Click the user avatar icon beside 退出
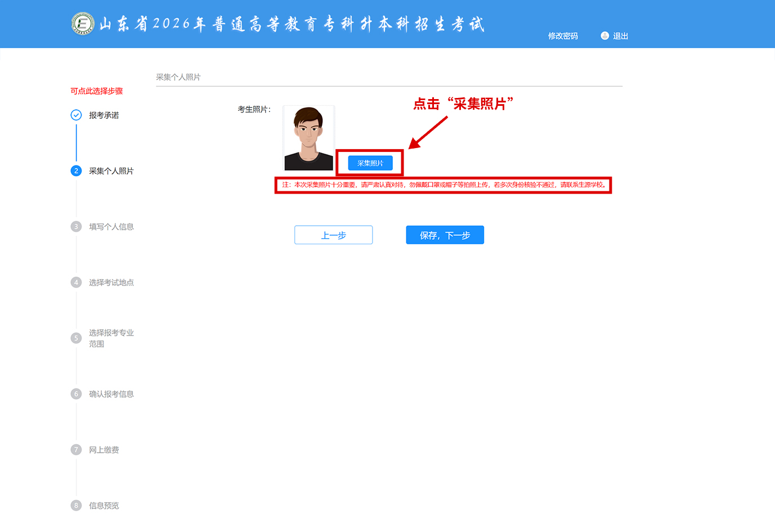 click(x=605, y=35)
